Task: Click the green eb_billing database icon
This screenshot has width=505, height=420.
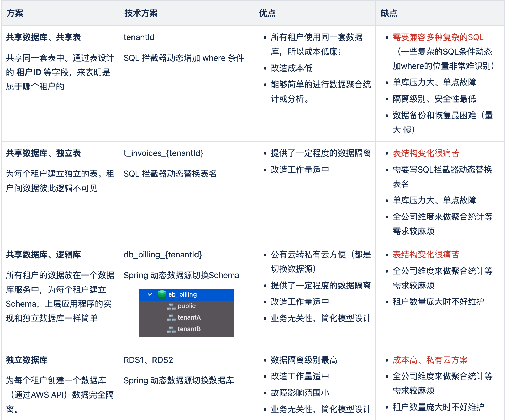Action: (162, 294)
